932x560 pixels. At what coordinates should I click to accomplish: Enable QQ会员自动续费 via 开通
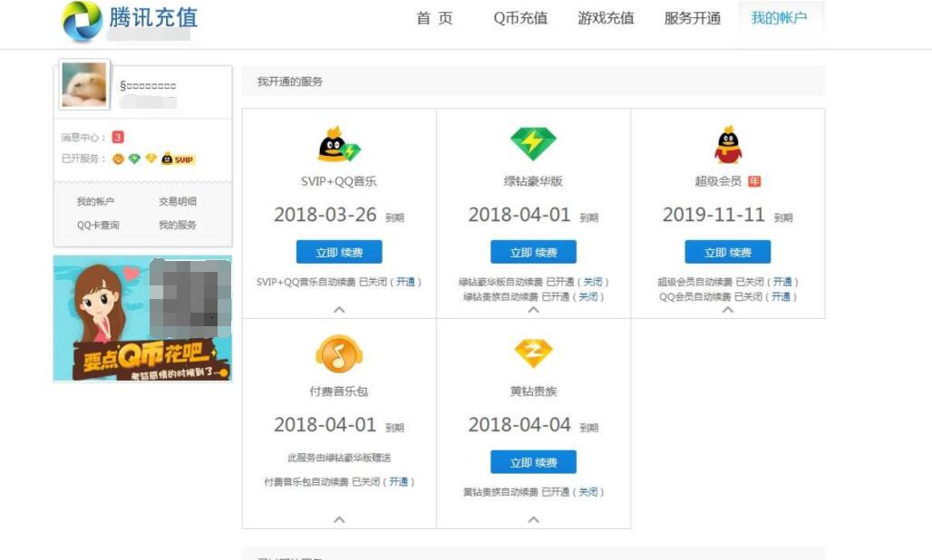coord(781,296)
